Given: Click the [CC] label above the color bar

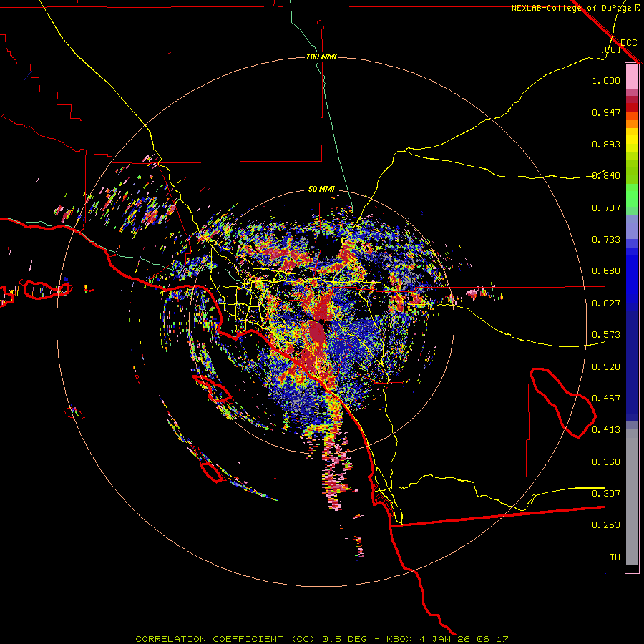Looking at the screenshot, I should click(x=611, y=49).
